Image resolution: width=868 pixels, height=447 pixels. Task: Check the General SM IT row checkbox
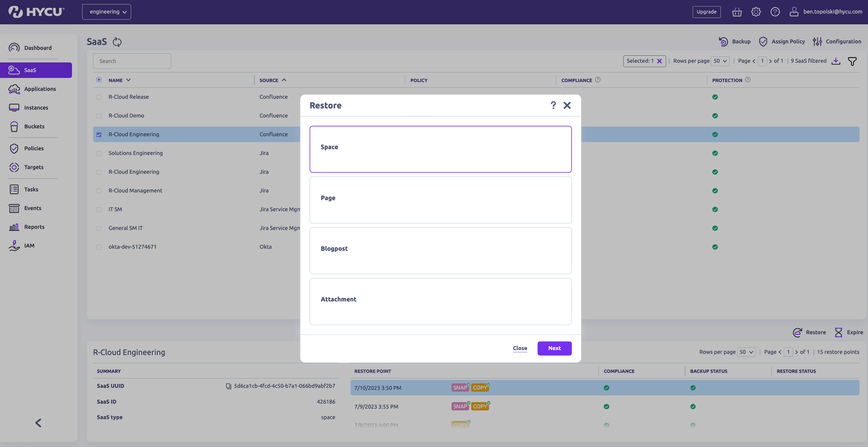coord(99,228)
